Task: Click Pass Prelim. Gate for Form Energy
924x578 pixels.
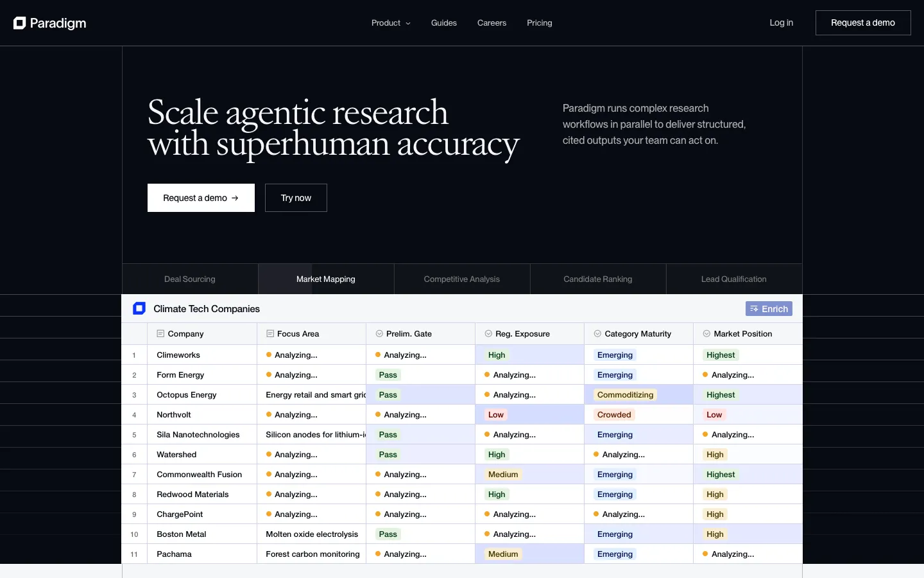Action: [x=388, y=375]
